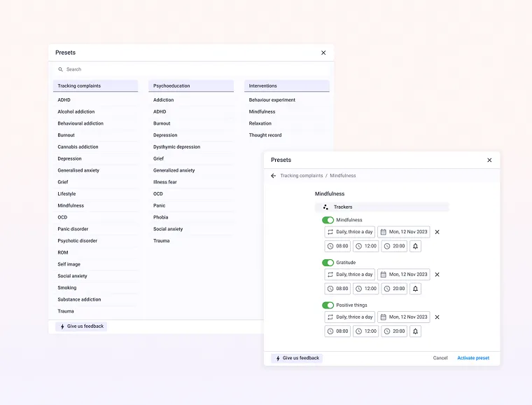This screenshot has width=532, height=405.
Task: Open Gratitude 'Daily, thrice a day' frequency selector
Action: (350, 274)
